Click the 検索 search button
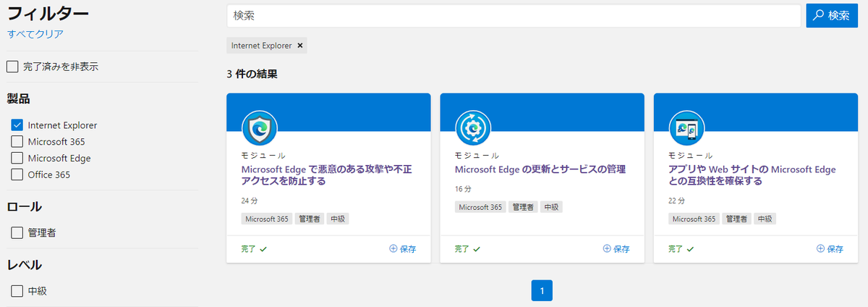Screen dimensions: 868x307 click(832, 15)
